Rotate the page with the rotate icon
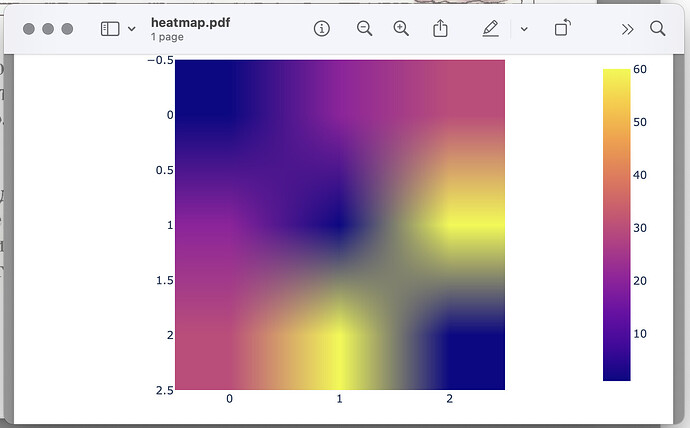The image size is (690, 428). click(562, 28)
